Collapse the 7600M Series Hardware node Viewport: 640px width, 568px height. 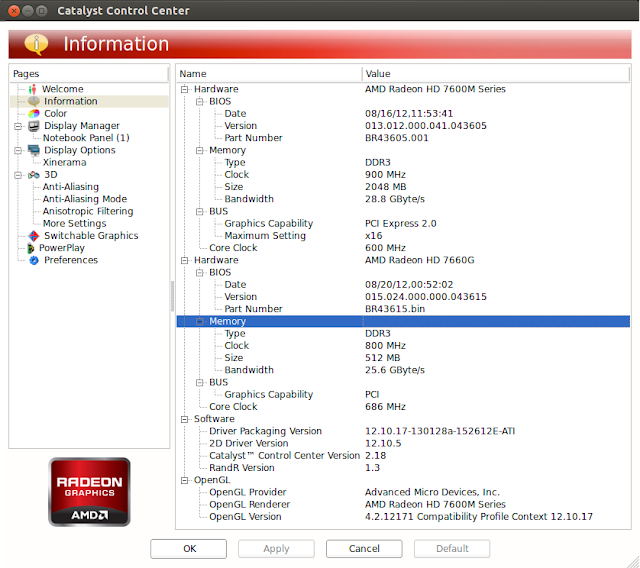coord(184,89)
